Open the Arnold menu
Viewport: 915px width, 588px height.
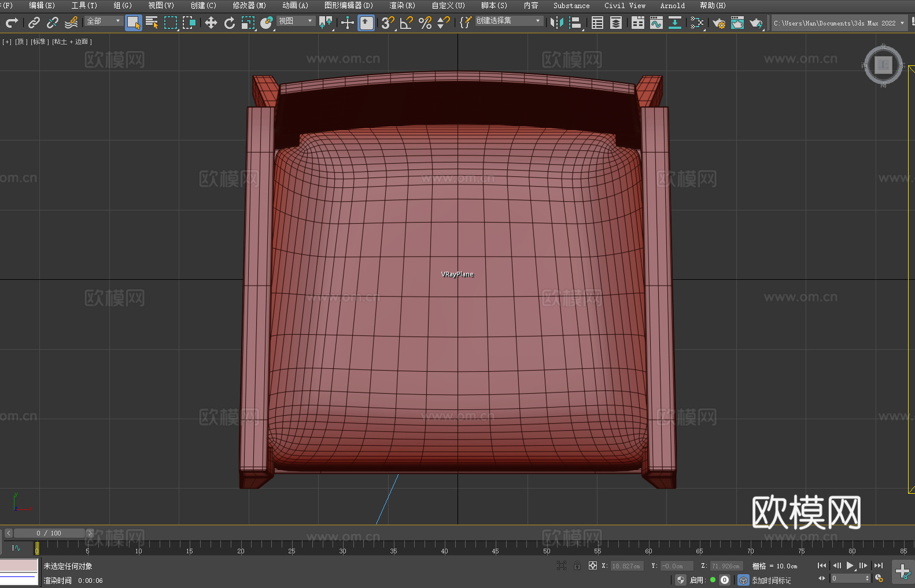[x=673, y=5]
